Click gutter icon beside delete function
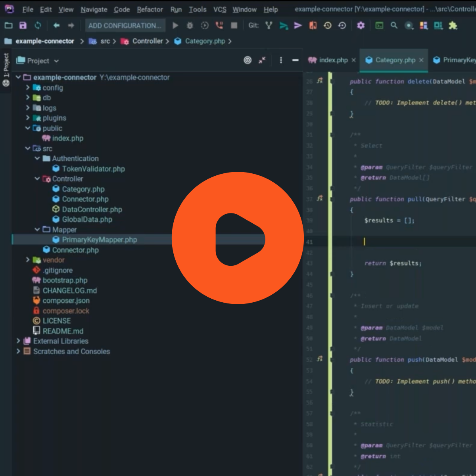This screenshot has height=476, width=476. [320, 81]
